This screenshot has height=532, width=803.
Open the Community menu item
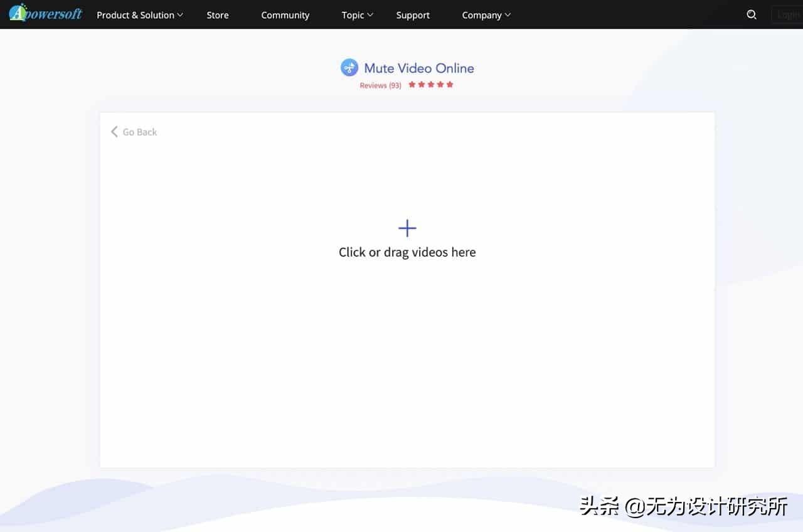point(285,15)
